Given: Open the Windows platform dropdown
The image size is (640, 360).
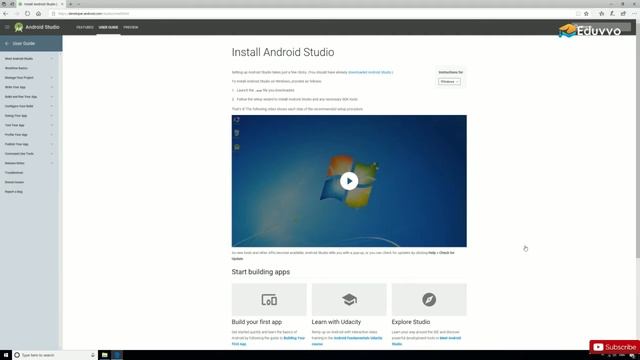Looking at the screenshot, I should [x=449, y=82].
